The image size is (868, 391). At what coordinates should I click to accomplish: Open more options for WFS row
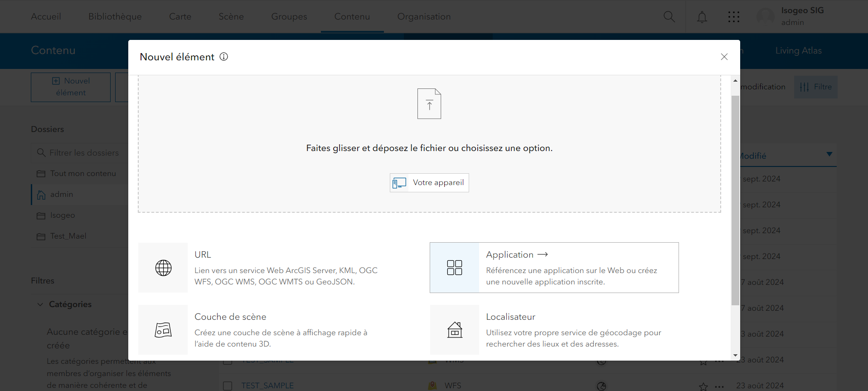pyautogui.click(x=719, y=387)
